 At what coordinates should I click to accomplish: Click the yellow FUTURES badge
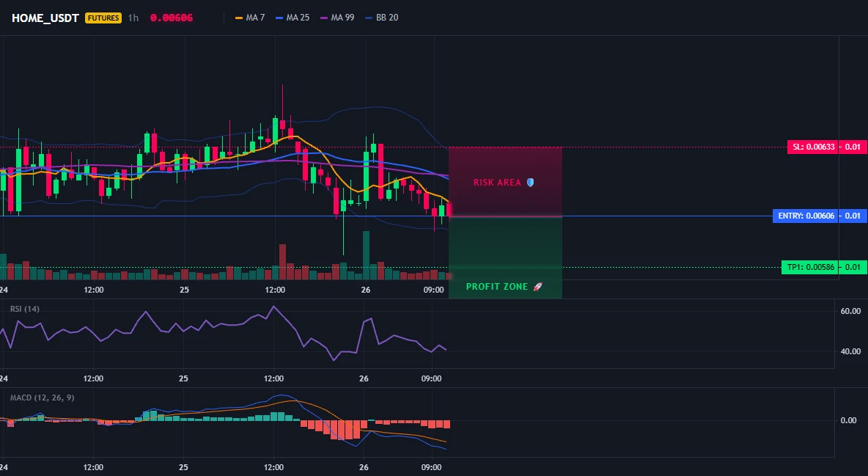click(103, 18)
